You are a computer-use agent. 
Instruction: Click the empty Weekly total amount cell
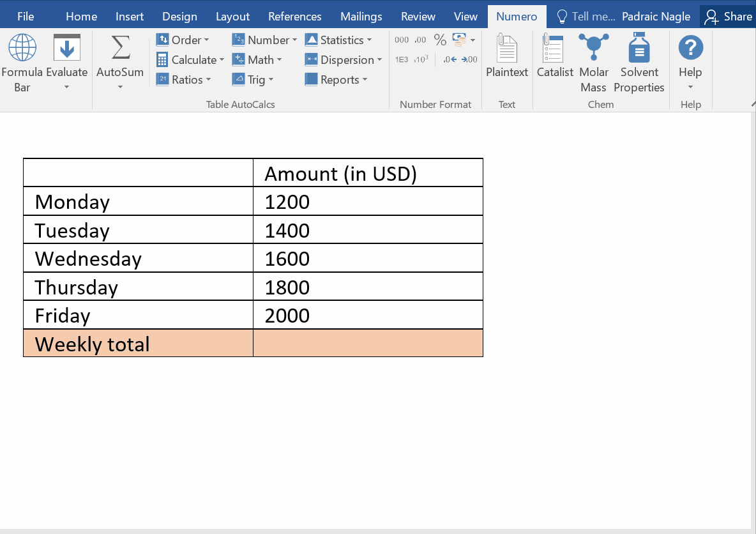(x=368, y=344)
